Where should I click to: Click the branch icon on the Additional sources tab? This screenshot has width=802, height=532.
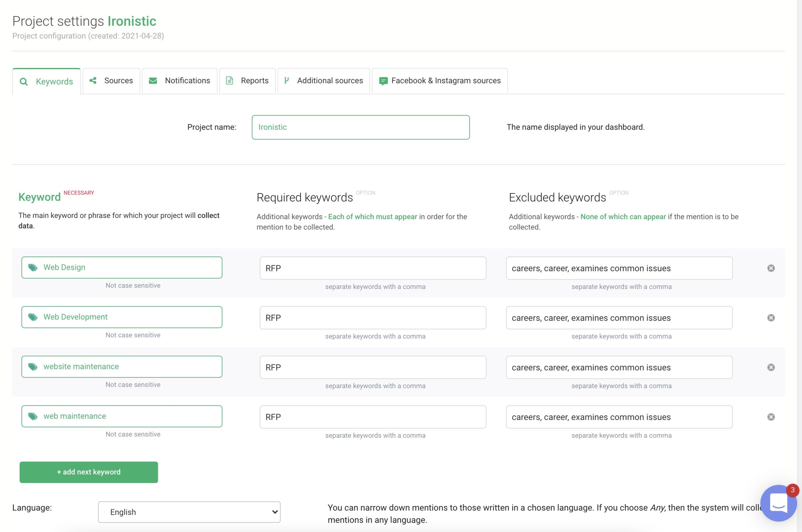click(286, 80)
